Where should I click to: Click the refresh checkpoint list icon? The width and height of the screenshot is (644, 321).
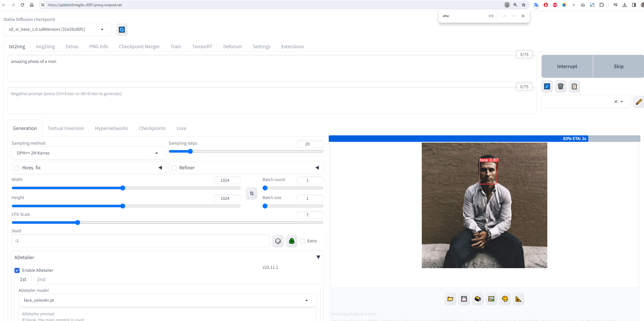(x=122, y=30)
